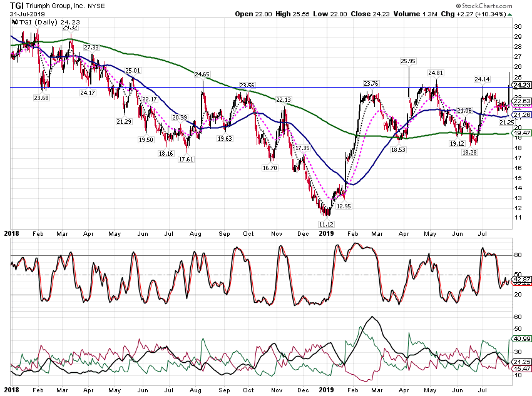Click the 12.95 low price label
This screenshot has width=532, height=396.
point(344,206)
